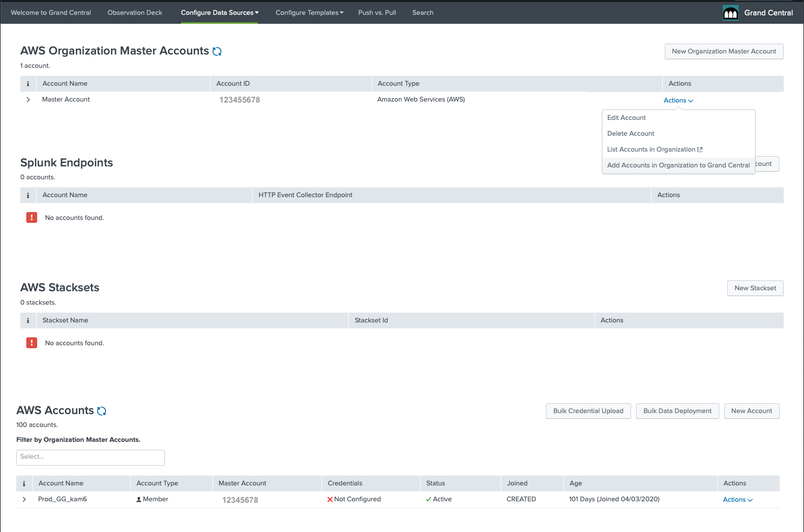The width and height of the screenshot is (804, 532).
Task: Click 101 Days (Joined 04/03/2020) cell
Action: tap(614, 499)
